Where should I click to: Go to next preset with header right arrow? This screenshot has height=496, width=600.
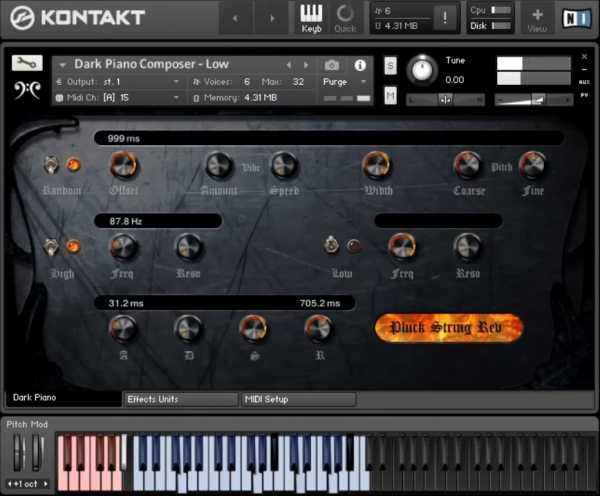[272, 18]
